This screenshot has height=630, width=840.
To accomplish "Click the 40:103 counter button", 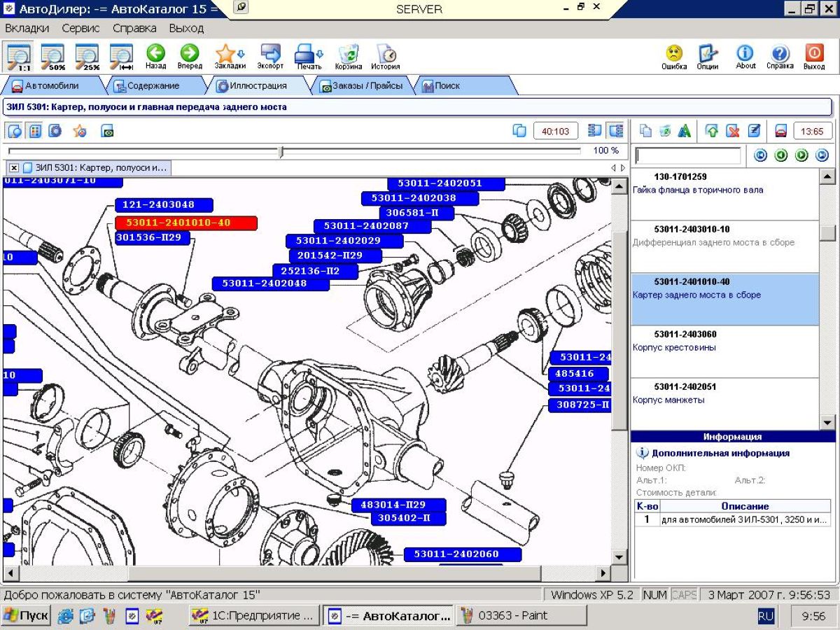I will (x=556, y=131).
